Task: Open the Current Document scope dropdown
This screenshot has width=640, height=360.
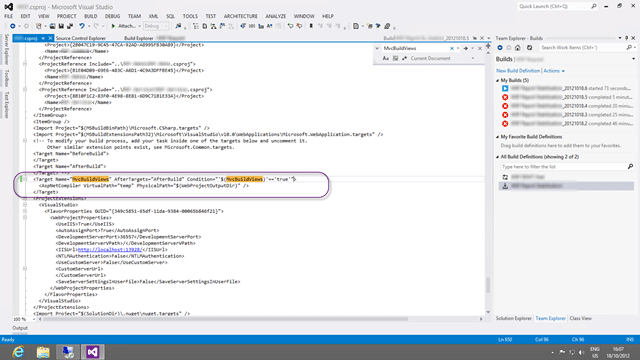Action: pyautogui.click(x=473, y=58)
